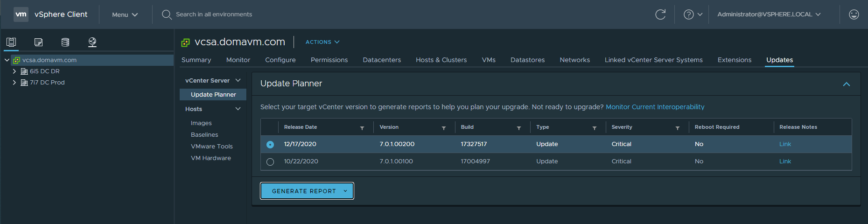The width and height of the screenshot is (868, 224).
Task: Collapse the vcsa.domavm.com tree node
Action: point(7,60)
